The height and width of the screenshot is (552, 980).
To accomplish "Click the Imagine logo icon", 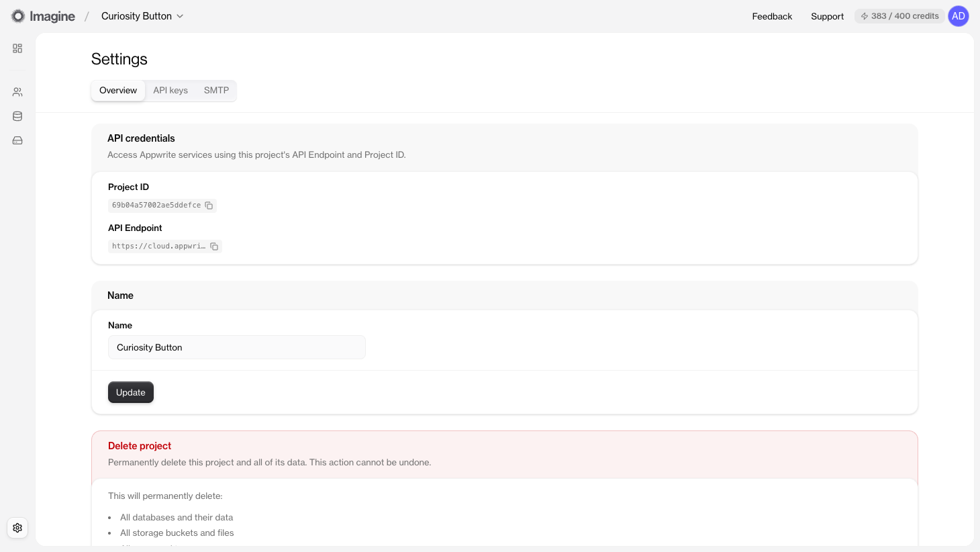I will coord(18,16).
